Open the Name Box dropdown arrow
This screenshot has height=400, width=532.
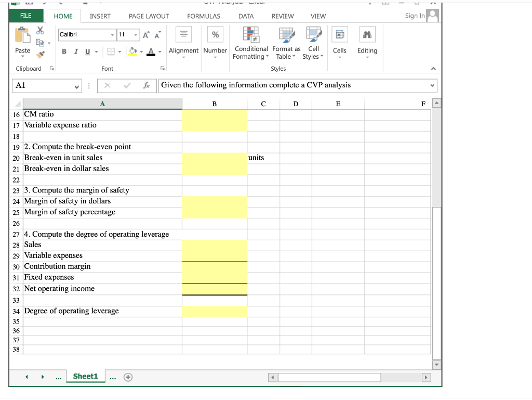point(77,87)
